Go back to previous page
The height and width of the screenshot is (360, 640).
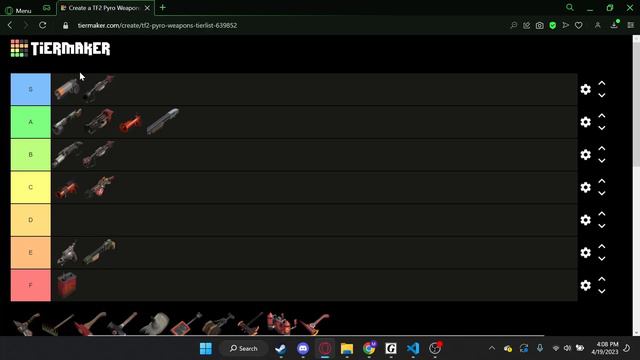[x=10, y=25]
